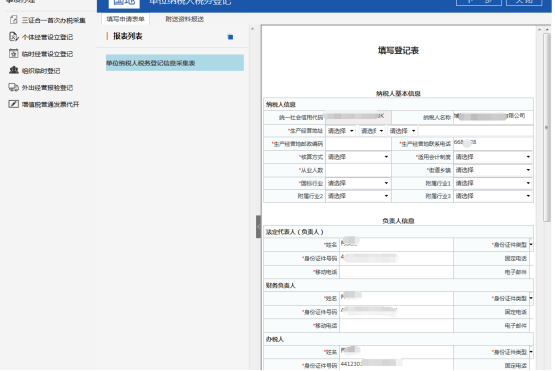Open 法定代表人 身份证件类型 dropdown arrow
555x371 pixels.
pyautogui.click(x=531, y=245)
